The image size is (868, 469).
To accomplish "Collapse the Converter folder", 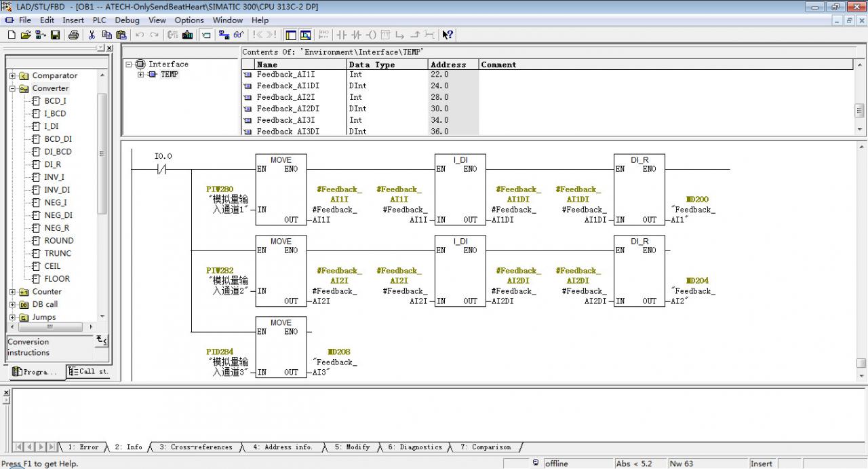I will [x=12, y=88].
